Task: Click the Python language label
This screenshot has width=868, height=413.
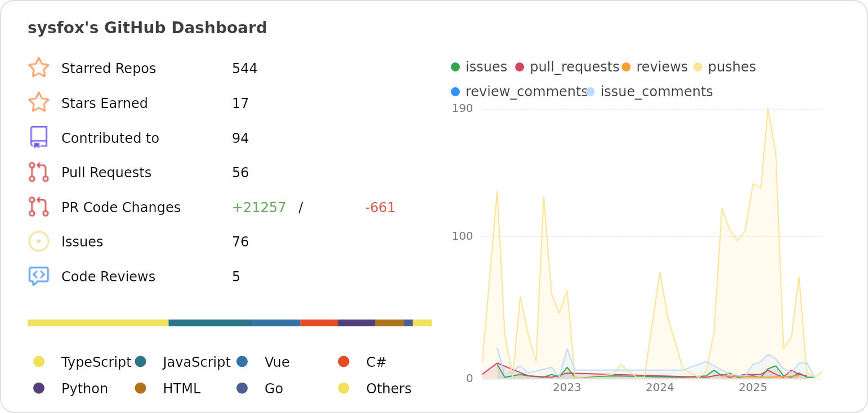Action: pyautogui.click(x=84, y=389)
